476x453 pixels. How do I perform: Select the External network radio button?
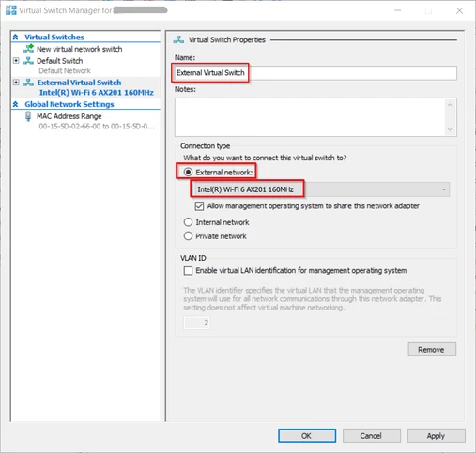188,172
